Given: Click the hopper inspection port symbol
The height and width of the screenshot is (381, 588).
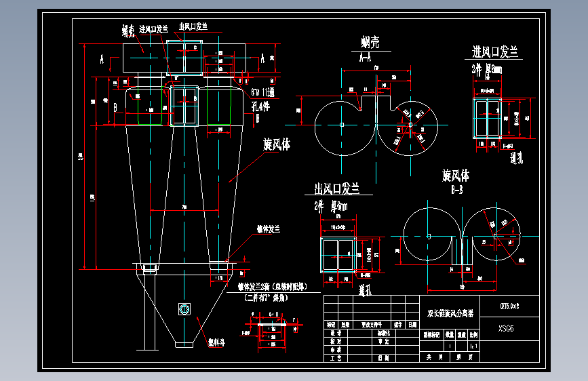Looking at the screenshot, I should 184,309.
